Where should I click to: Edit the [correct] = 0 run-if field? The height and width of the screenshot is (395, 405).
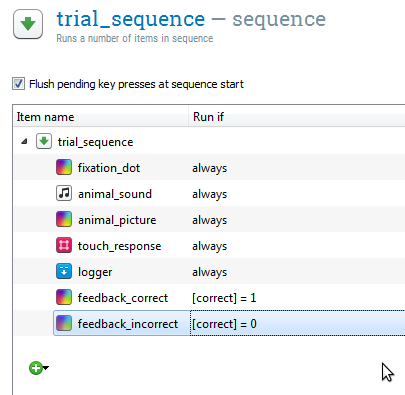(298, 323)
